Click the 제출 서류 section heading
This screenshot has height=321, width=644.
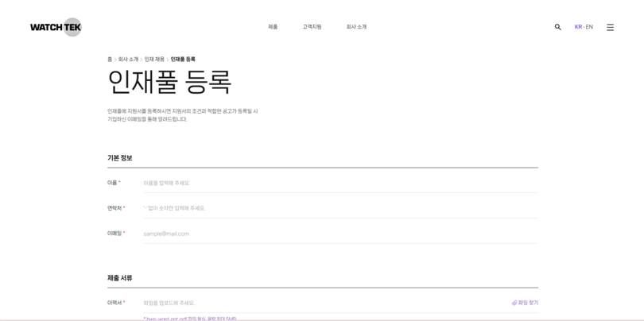tap(120, 278)
